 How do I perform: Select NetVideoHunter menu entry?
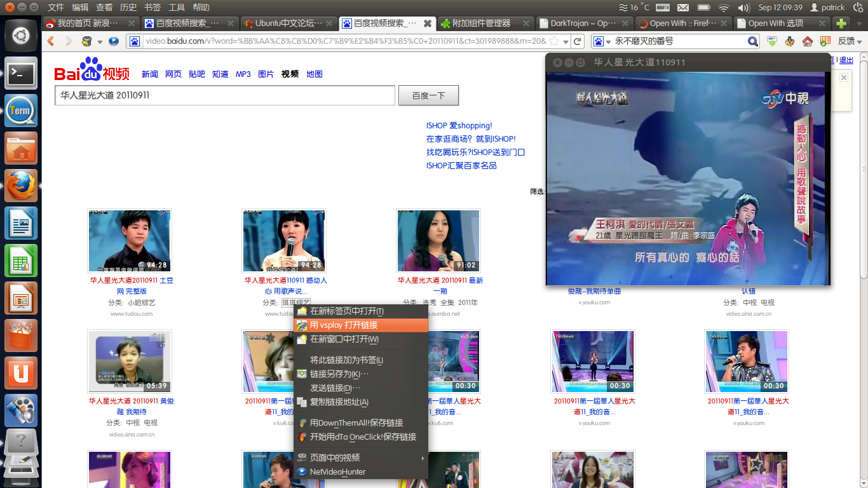[361, 472]
